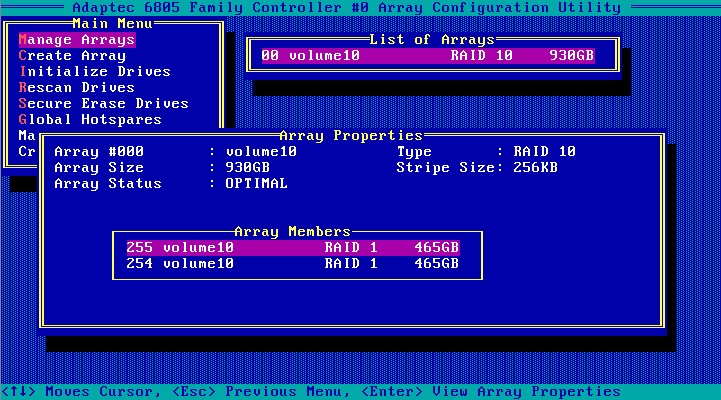The height and width of the screenshot is (400, 721).
Task: Open Secure Erase Drives option
Action: tap(103, 104)
